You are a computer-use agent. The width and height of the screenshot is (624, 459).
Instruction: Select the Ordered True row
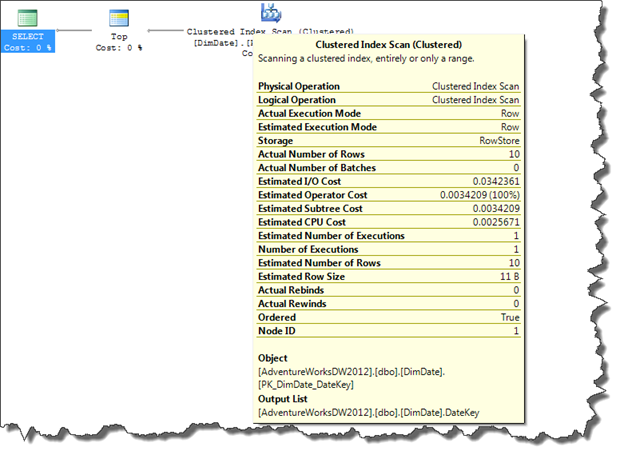tap(388, 317)
